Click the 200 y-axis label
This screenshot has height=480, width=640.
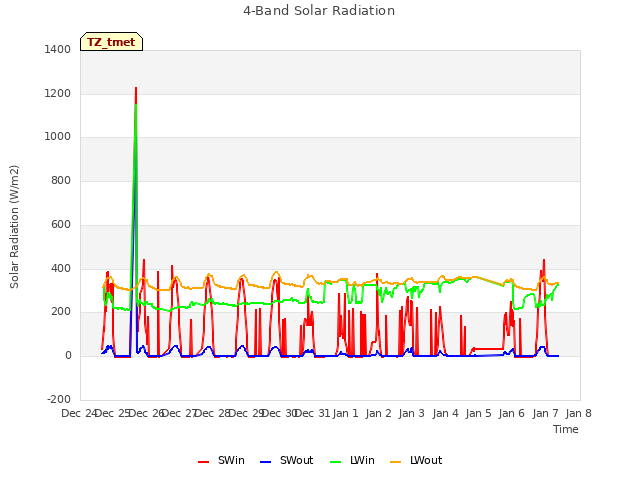[x=61, y=312]
